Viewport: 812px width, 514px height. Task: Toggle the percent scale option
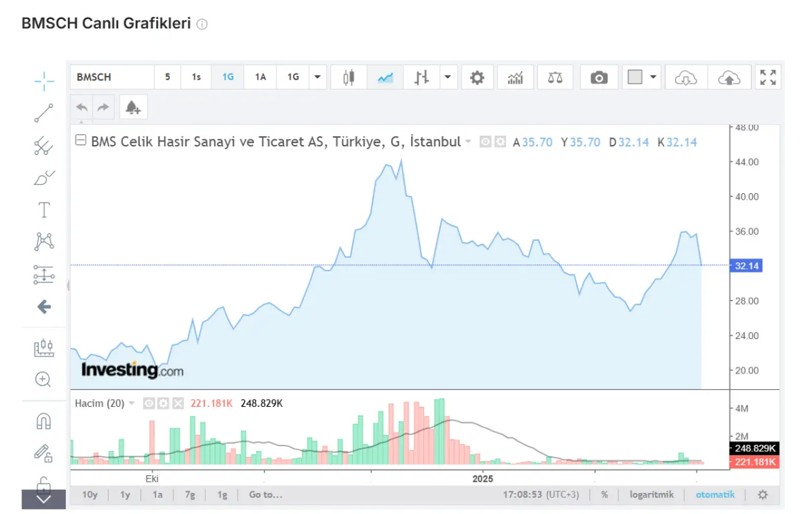click(605, 494)
